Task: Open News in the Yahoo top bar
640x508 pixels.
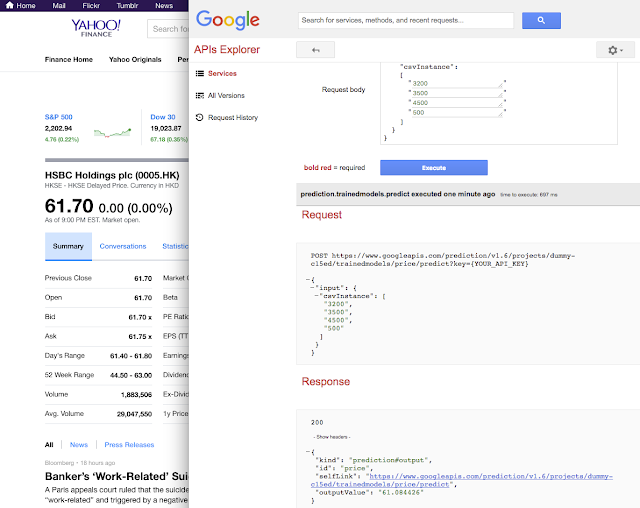Action: click(164, 6)
